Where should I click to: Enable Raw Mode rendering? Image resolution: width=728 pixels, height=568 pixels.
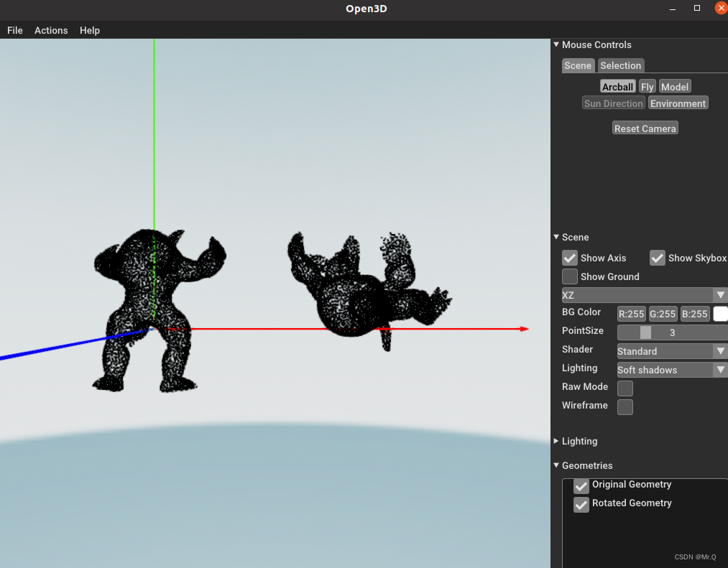625,388
